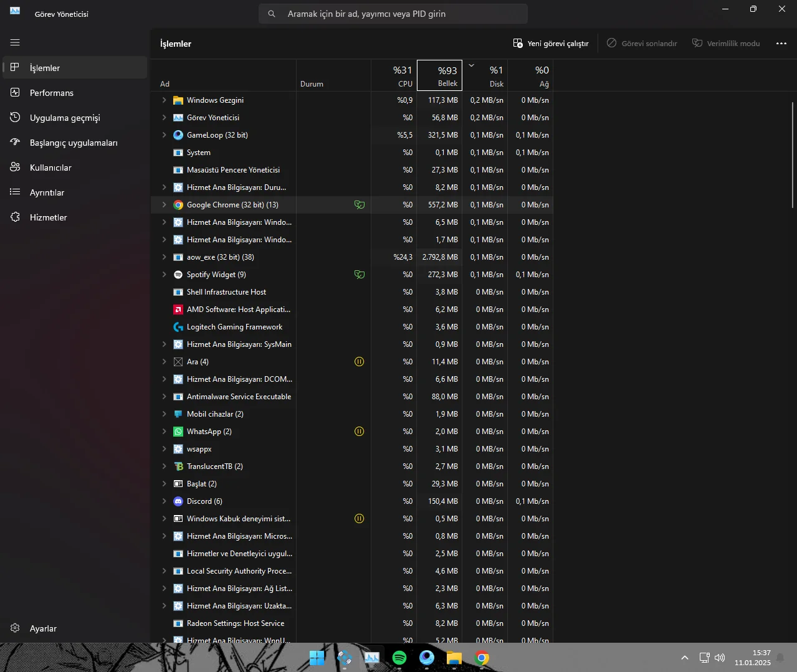Click the Discord process icon

coord(178,501)
